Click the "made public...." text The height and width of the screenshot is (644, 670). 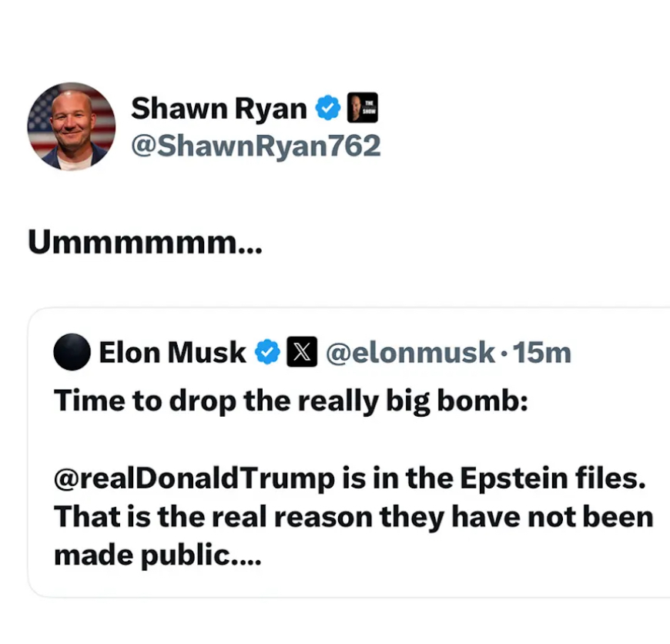coord(158,555)
